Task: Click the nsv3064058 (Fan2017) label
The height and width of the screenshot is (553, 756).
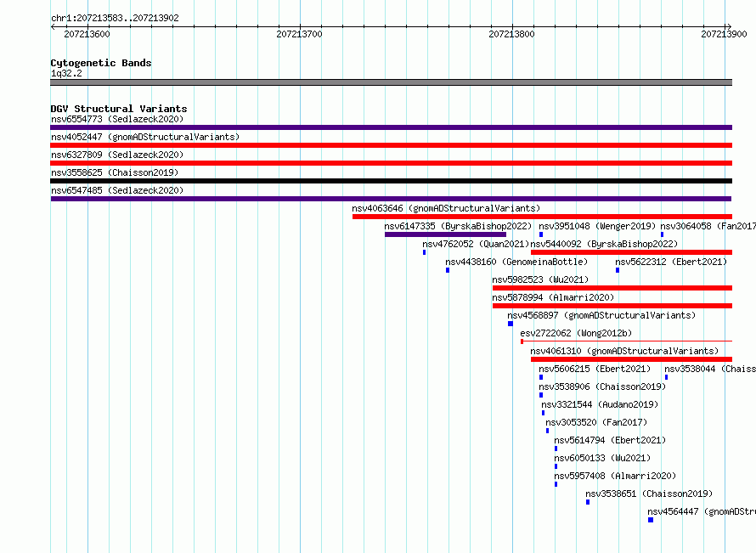Action: [x=708, y=226]
